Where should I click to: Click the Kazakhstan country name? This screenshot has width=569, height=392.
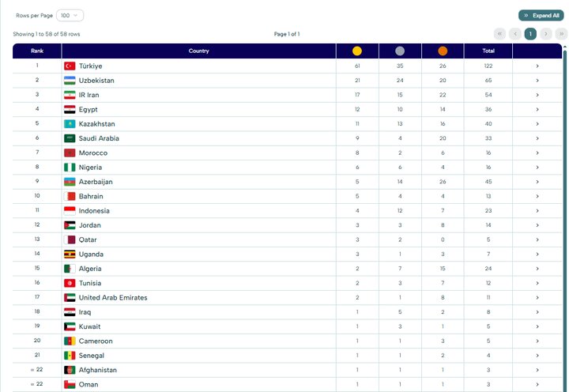(x=97, y=124)
